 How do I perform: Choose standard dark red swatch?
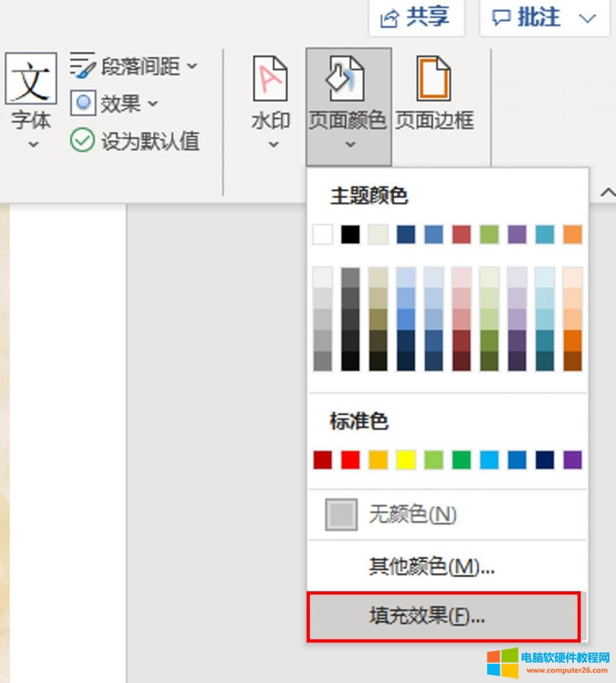(323, 460)
